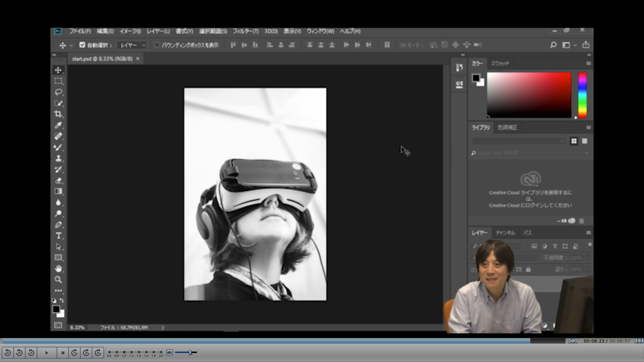644x362 pixels.
Task: Open the フィルター(T) menu
Action: click(x=246, y=31)
